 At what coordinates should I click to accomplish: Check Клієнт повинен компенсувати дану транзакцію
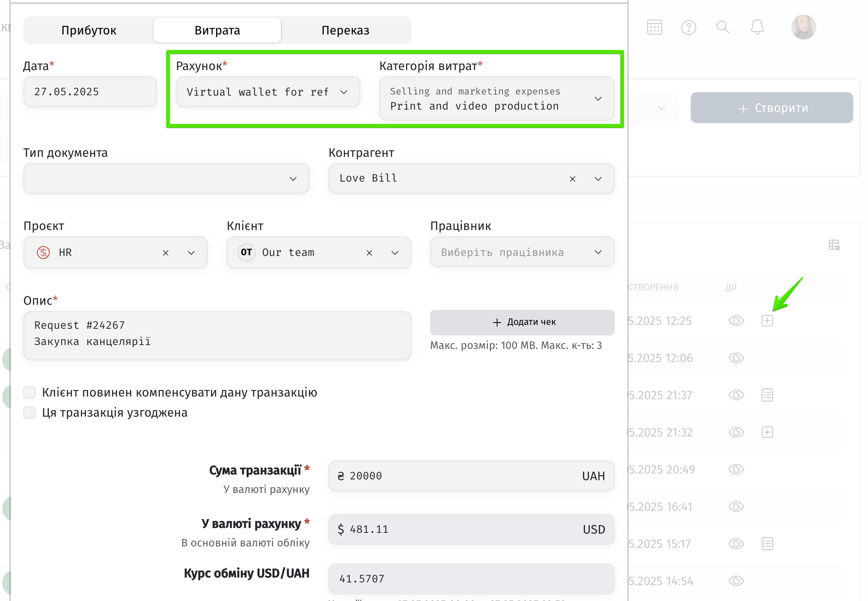tap(29, 392)
